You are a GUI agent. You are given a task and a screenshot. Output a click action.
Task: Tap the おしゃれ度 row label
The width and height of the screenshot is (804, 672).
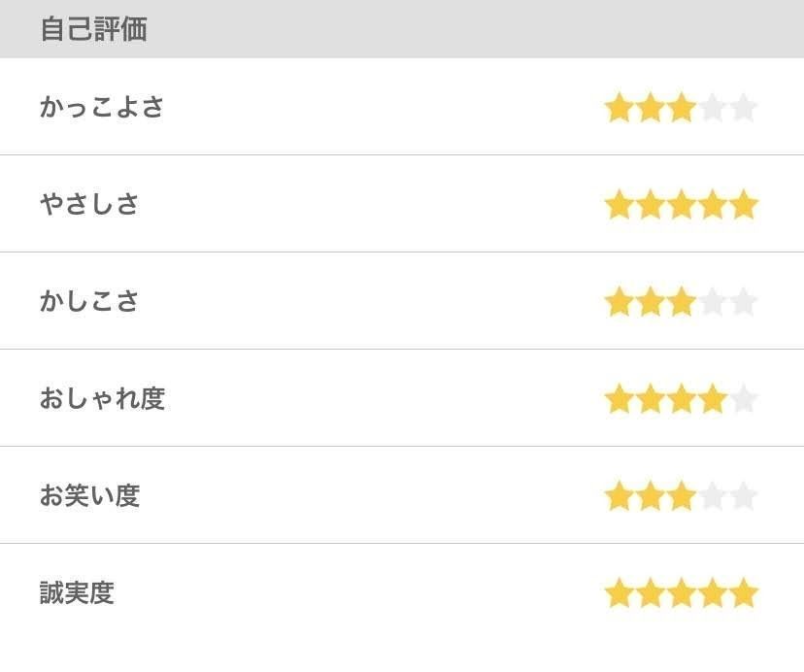point(102,399)
